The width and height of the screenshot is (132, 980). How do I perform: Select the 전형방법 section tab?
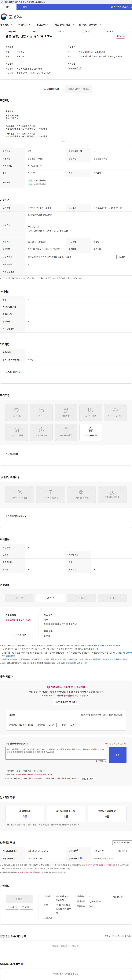[110, 32]
